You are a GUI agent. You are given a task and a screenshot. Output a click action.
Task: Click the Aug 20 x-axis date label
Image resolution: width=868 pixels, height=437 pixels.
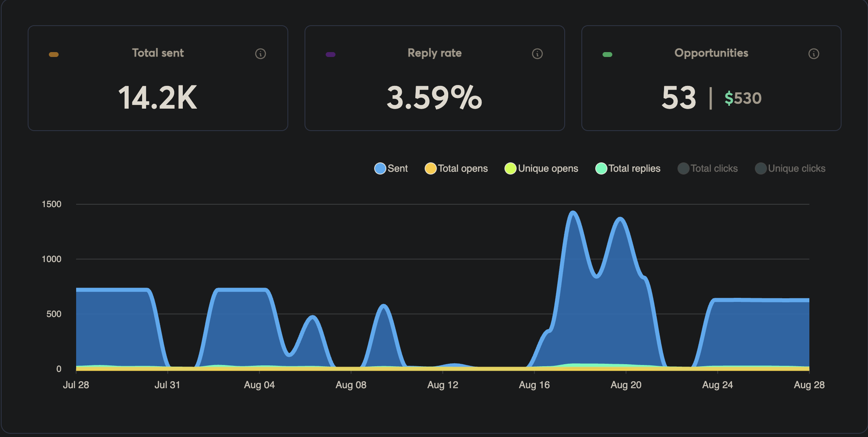(x=626, y=385)
